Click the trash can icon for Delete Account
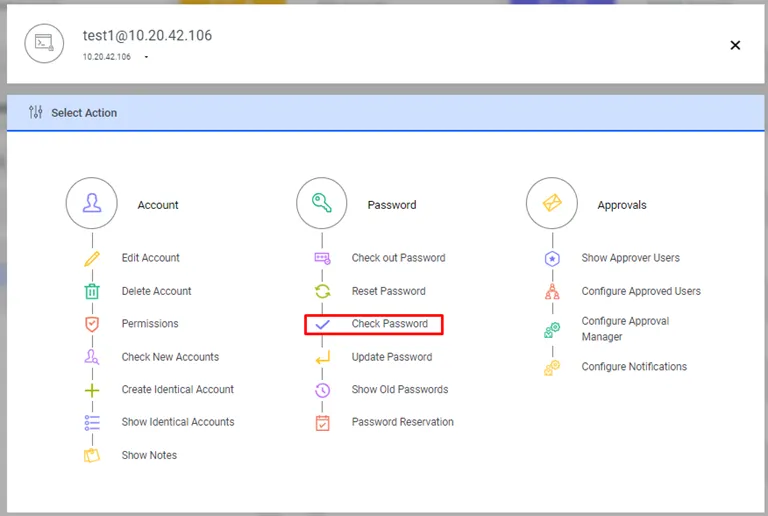This screenshot has width=768, height=516. [x=92, y=291]
